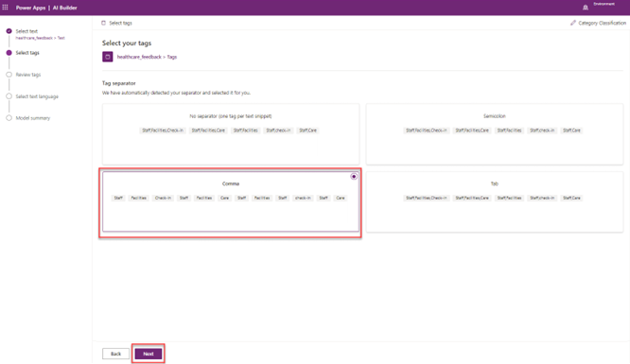Screen dimensions: 630x364
Task: Open the healthcare_feedback > Text link
Action: (40, 38)
